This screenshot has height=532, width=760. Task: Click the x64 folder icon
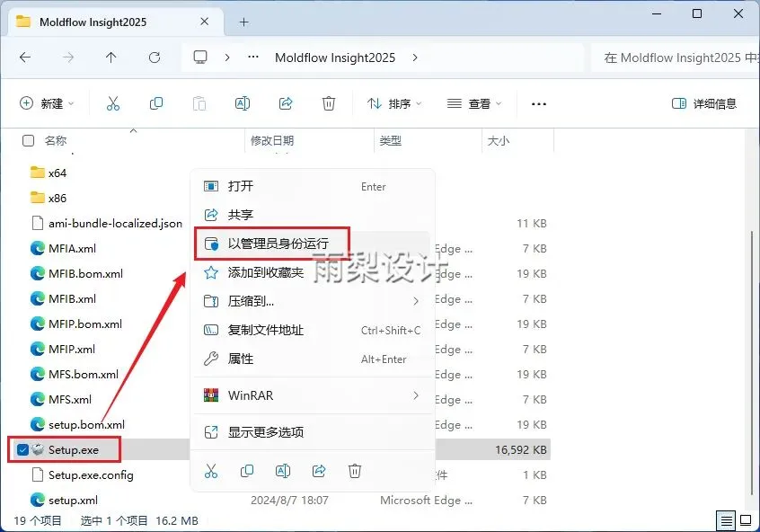pyautogui.click(x=38, y=173)
